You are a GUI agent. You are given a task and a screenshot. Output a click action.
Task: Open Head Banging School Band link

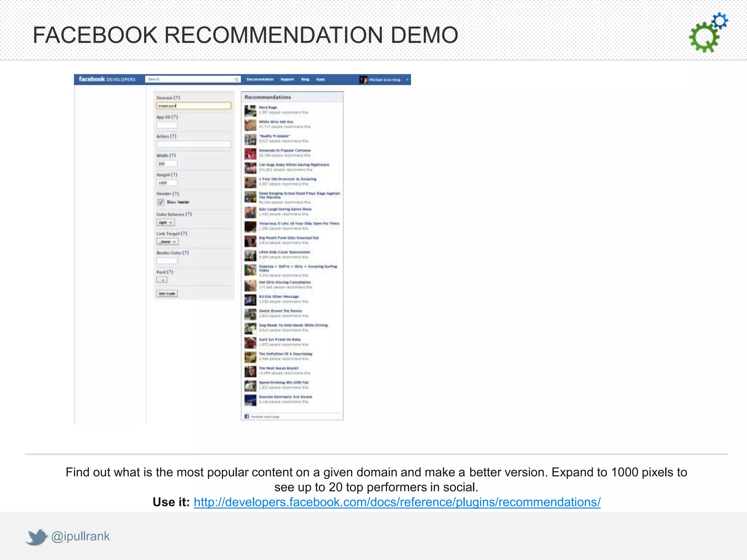tap(299, 195)
